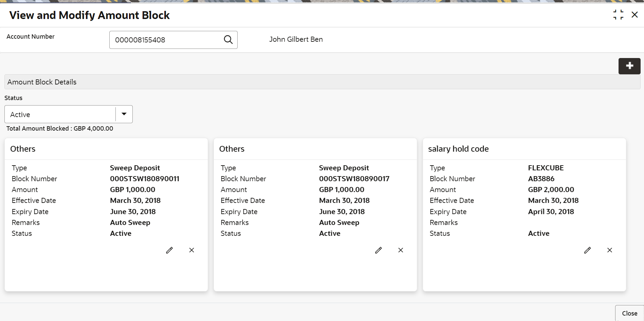Delete the amount block 000STSW180890011
Viewport: 644px width, 321px height.
191,250
